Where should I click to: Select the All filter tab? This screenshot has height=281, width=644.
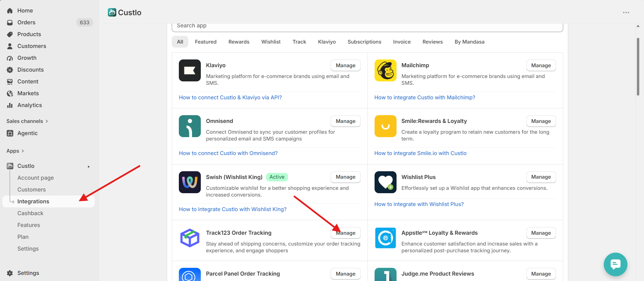click(x=180, y=42)
